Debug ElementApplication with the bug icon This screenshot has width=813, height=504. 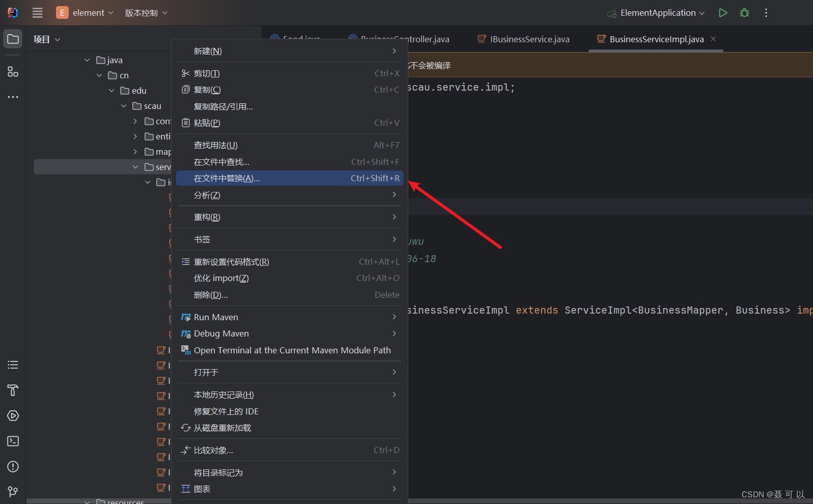pos(744,13)
